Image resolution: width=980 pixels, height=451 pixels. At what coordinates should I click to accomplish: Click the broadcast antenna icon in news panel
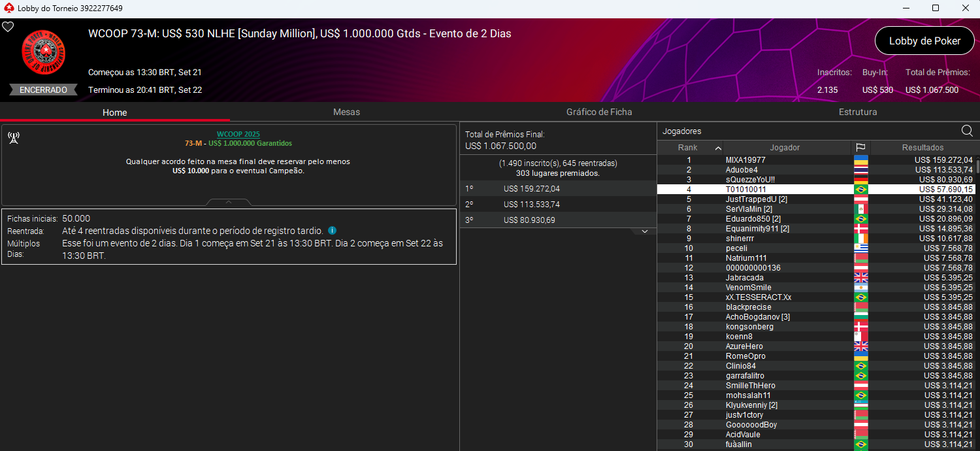point(13,137)
